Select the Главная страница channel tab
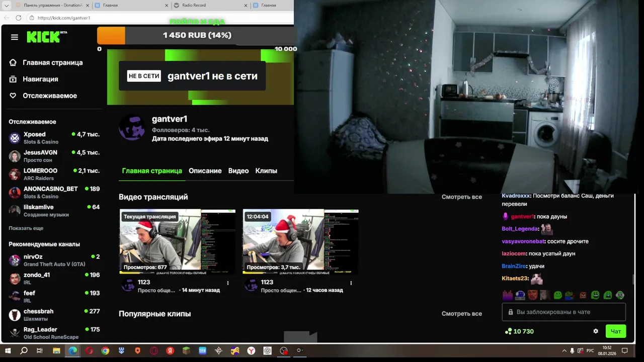Image resolution: width=644 pixels, height=362 pixels. click(x=152, y=171)
